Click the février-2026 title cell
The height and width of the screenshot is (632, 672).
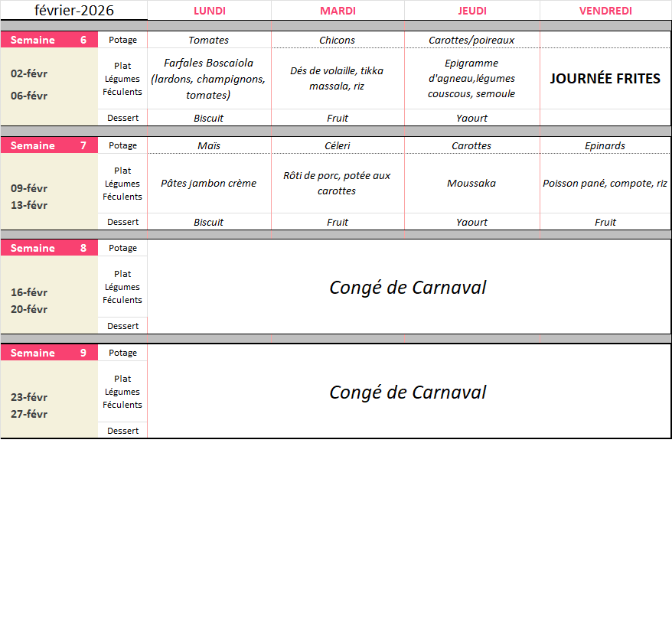pyautogui.click(x=73, y=11)
